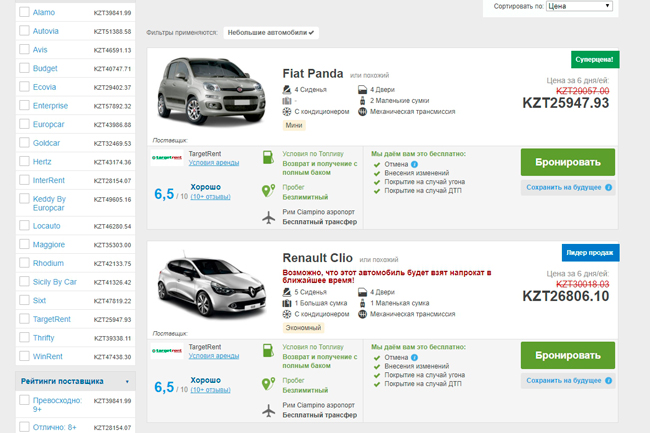
Task: Click the fuel pump icon in the Fiat Panda card
Action: tap(268, 157)
